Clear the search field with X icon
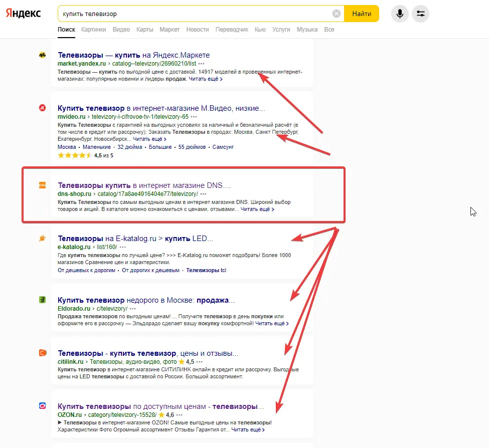Viewport: 489px width, 448px height. point(337,14)
